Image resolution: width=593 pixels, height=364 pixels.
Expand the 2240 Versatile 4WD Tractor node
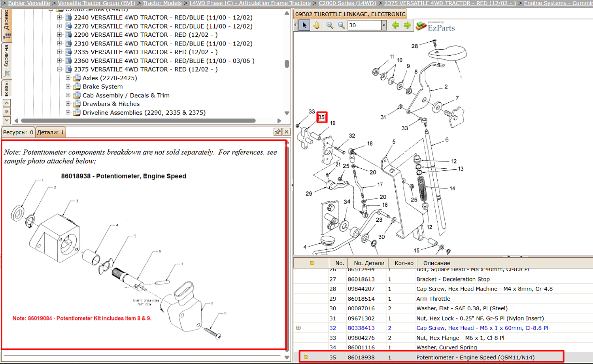point(59,17)
